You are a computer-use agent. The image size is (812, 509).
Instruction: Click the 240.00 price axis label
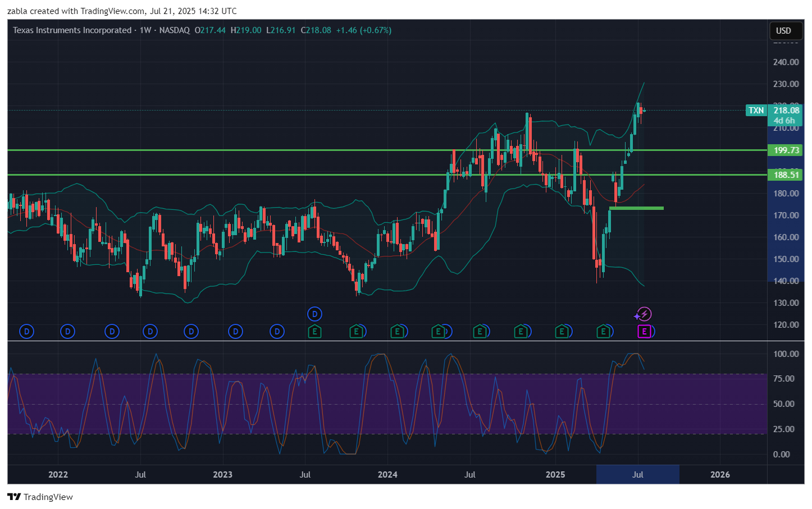click(786, 62)
